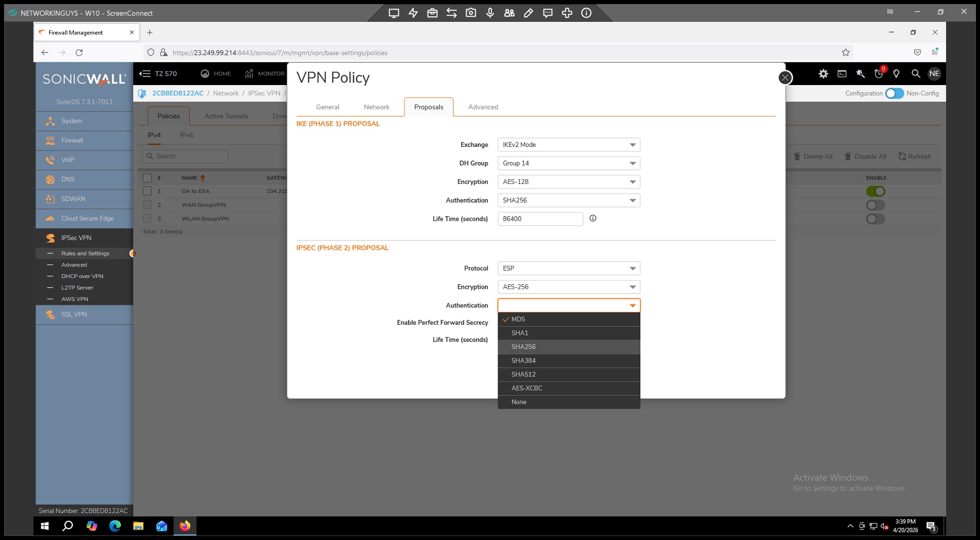This screenshot has height=540, width=980.
Task: Click the notifications icon with red badge
Action: pos(879,74)
